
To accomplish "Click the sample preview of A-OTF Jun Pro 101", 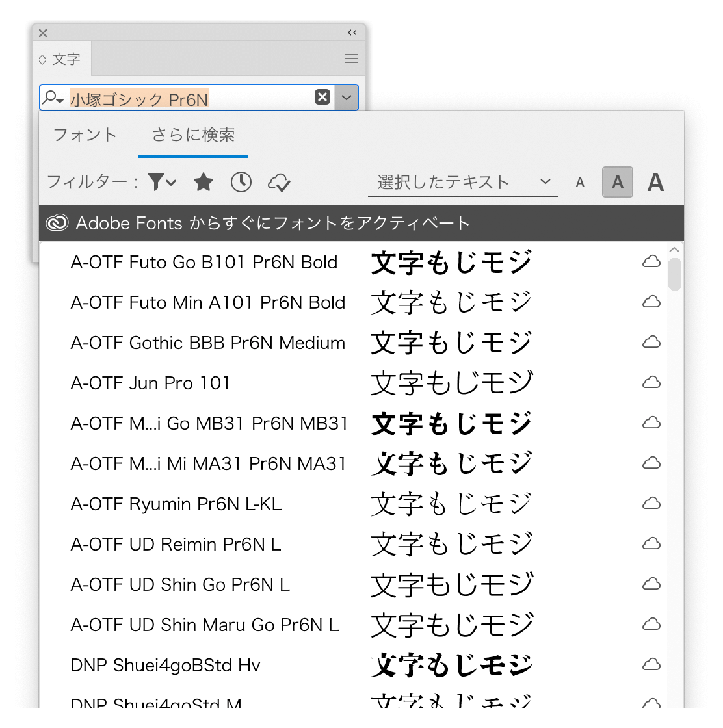I will pos(452,383).
